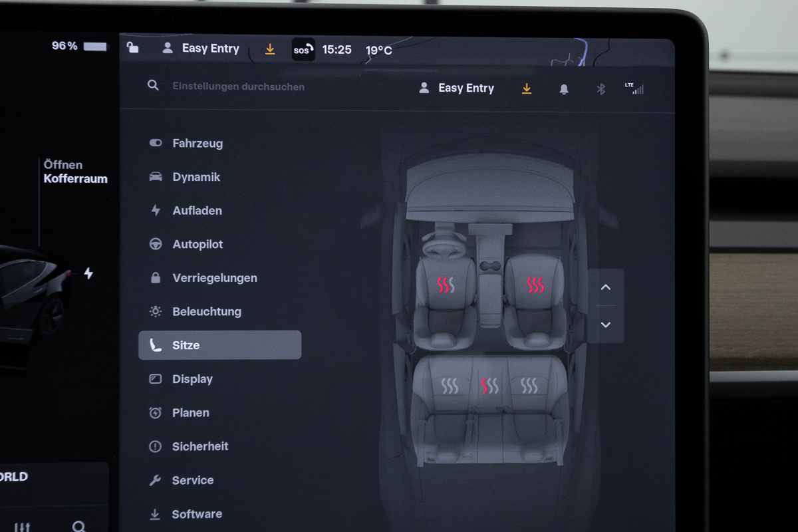Click the Sitze seat icon
Image resolution: width=798 pixels, height=532 pixels.
(156, 345)
